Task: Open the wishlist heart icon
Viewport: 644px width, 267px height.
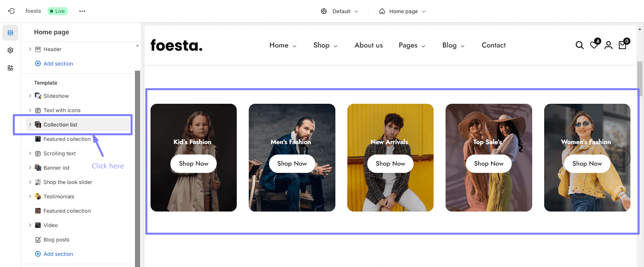Action: tap(594, 45)
